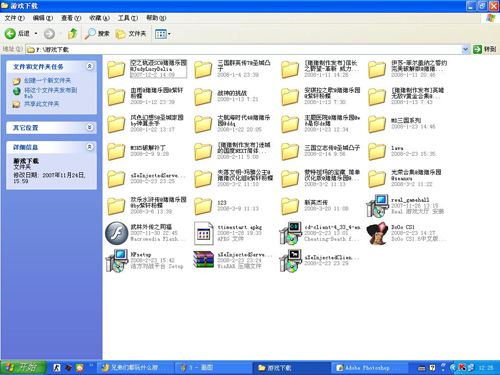The image size is (500, 375).
Task: Open the Back history dropdown arrow
Action: pos(36,33)
